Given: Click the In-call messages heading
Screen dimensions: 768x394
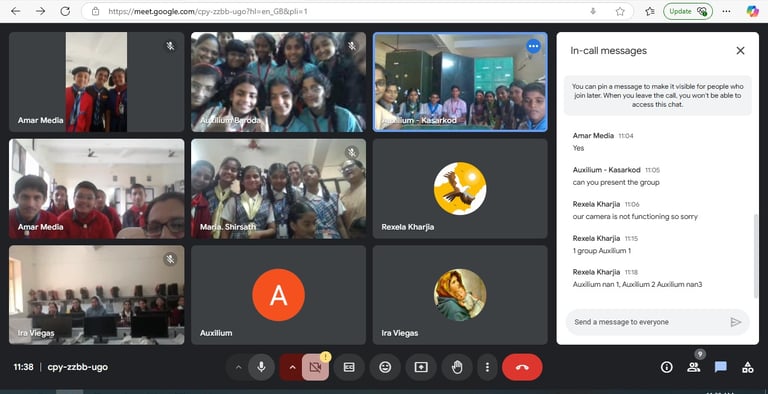Looking at the screenshot, I should point(608,50).
